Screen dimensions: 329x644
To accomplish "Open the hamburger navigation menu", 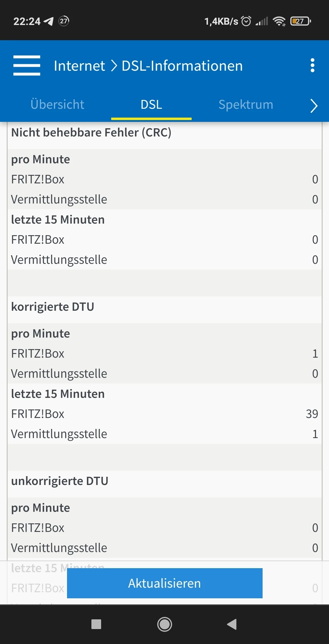I will [x=27, y=65].
